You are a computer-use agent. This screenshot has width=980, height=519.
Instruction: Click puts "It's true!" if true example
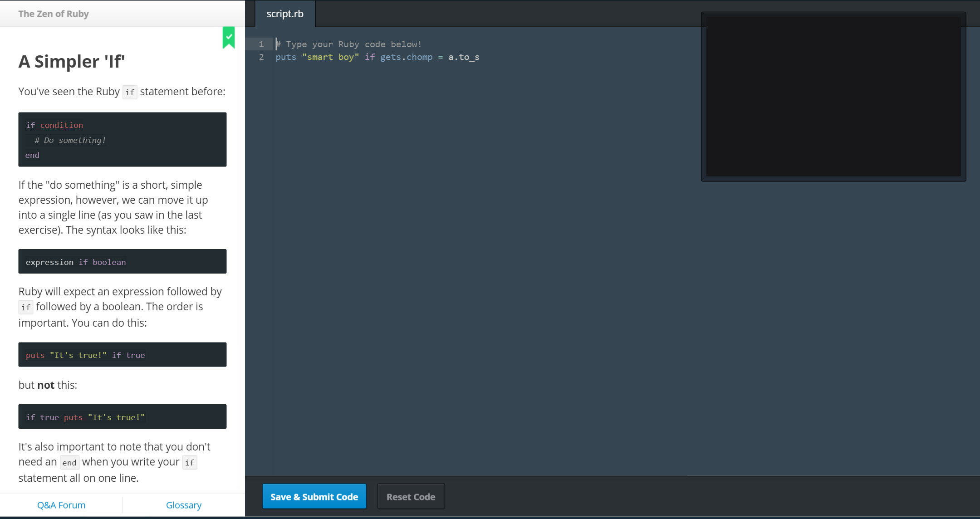[x=122, y=355]
